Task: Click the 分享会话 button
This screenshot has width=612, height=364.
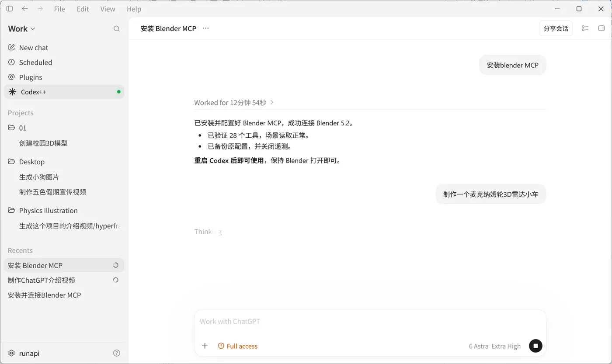Action: (x=556, y=28)
